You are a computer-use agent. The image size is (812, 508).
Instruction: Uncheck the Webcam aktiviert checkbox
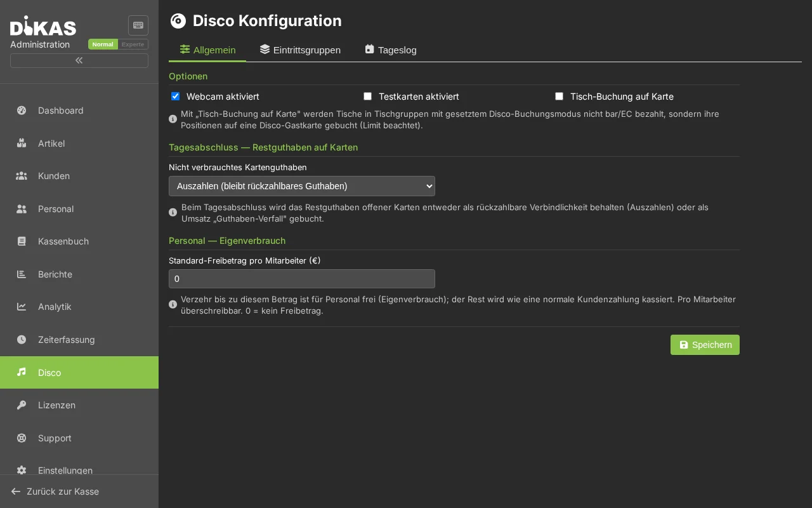click(x=176, y=97)
